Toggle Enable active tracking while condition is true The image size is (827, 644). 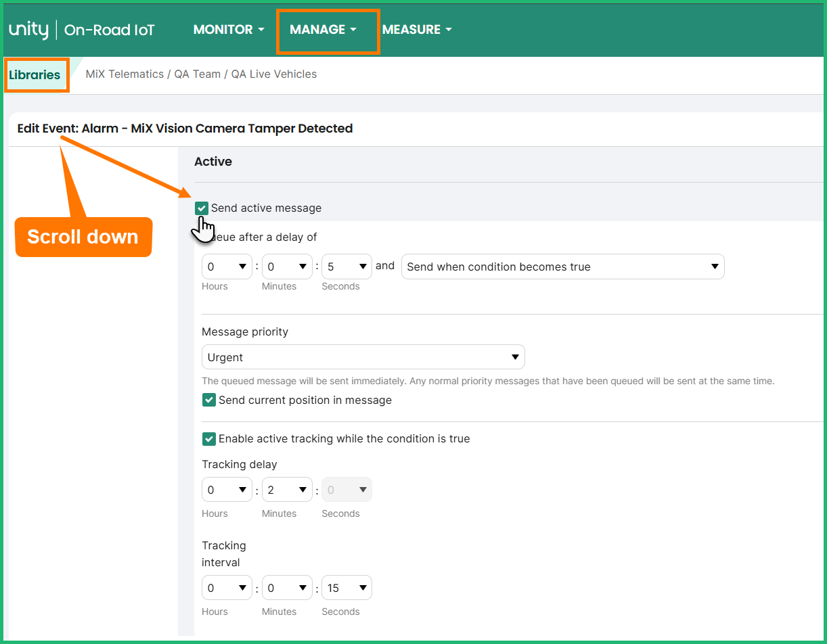tap(209, 439)
